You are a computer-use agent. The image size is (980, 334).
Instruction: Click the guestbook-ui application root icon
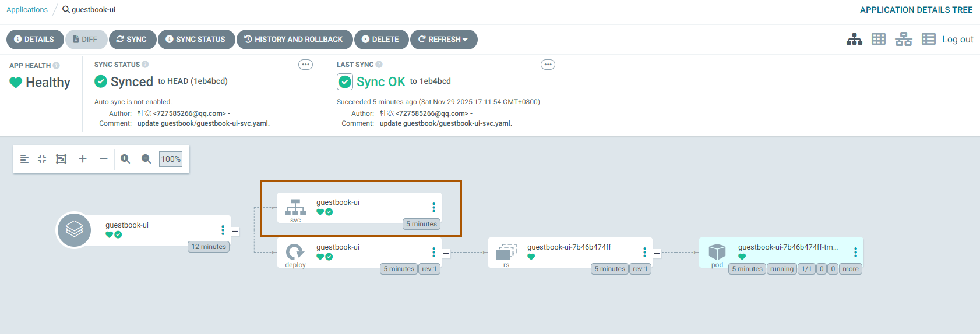point(74,230)
